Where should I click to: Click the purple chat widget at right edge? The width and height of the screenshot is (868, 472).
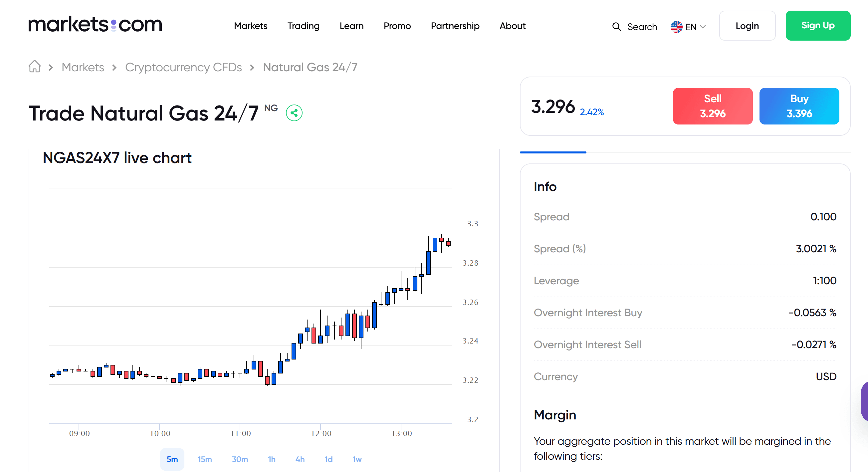[864, 401]
